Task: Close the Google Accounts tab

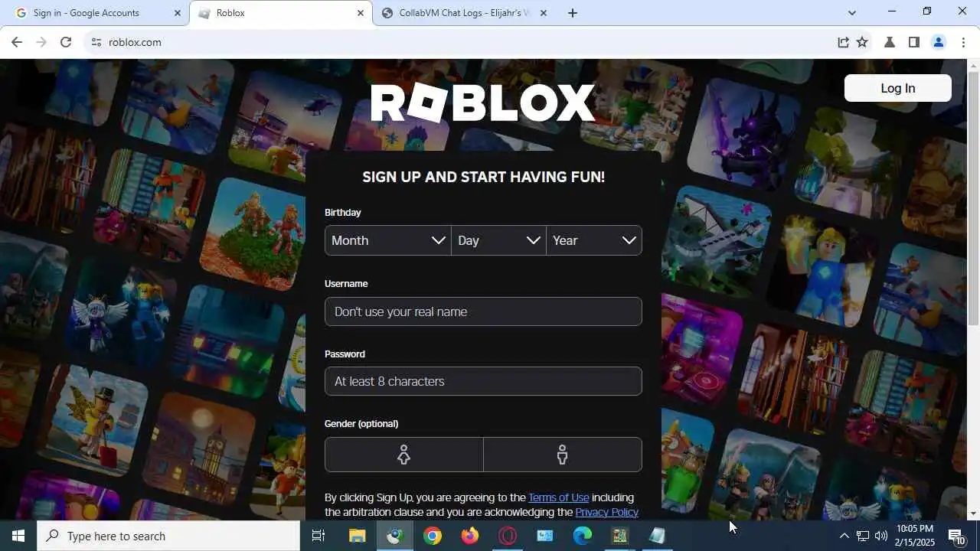Action: click(178, 13)
